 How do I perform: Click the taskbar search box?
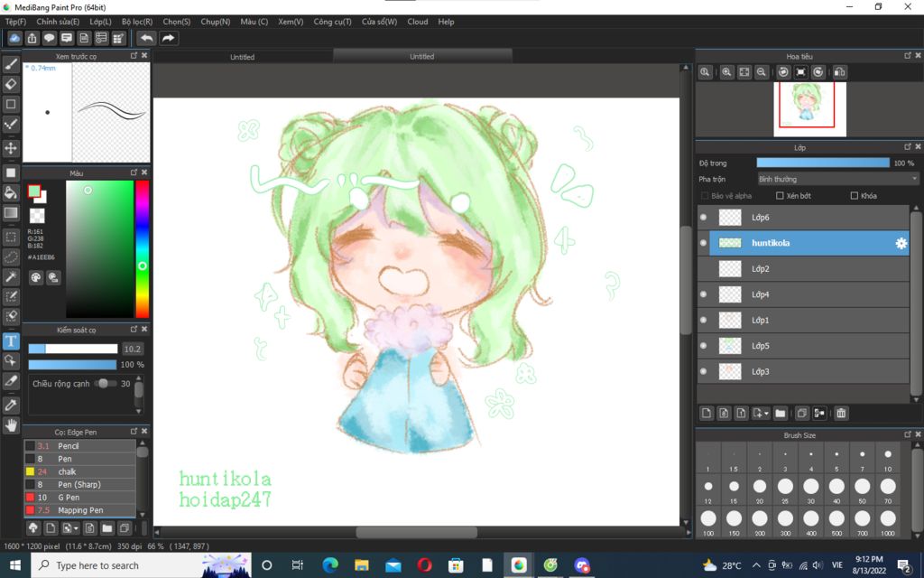(142, 565)
